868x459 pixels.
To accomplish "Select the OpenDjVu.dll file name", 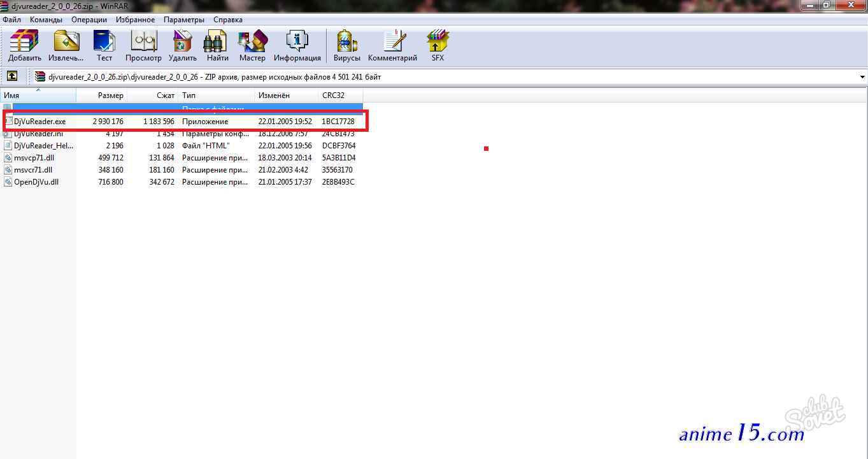I will tap(36, 182).
